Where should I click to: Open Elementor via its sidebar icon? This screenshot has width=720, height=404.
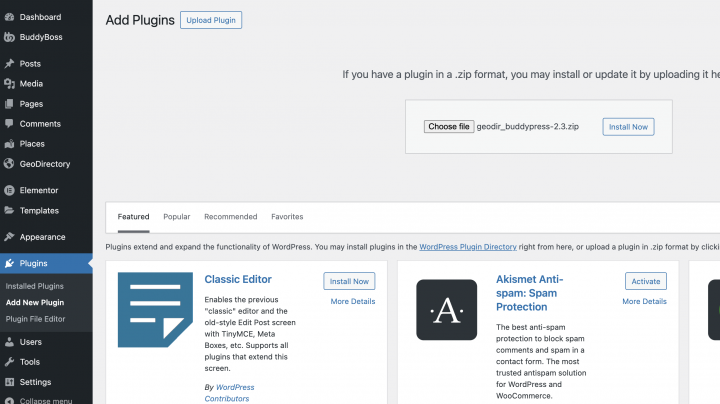pyautogui.click(x=9, y=190)
